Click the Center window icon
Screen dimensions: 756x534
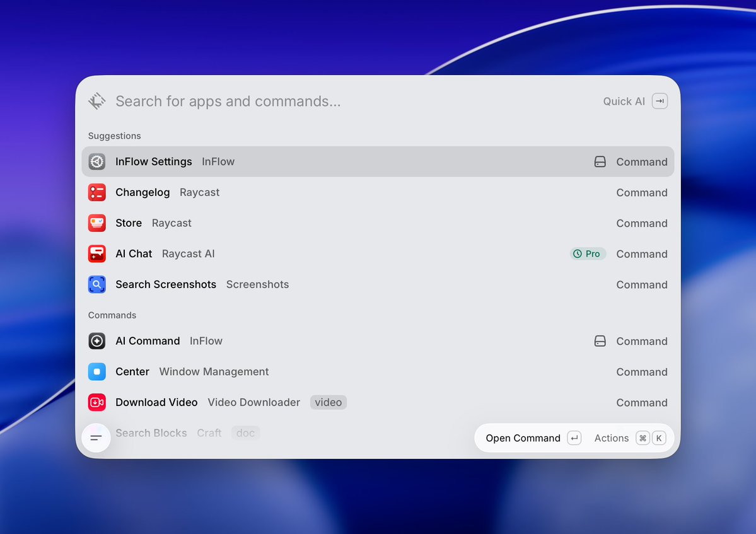[97, 371]
